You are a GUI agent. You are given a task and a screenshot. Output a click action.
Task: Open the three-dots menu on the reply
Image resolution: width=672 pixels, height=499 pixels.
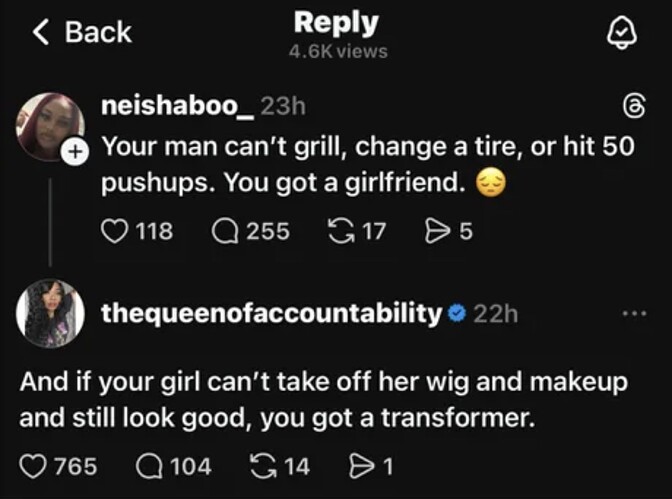(x=635, y=314)
